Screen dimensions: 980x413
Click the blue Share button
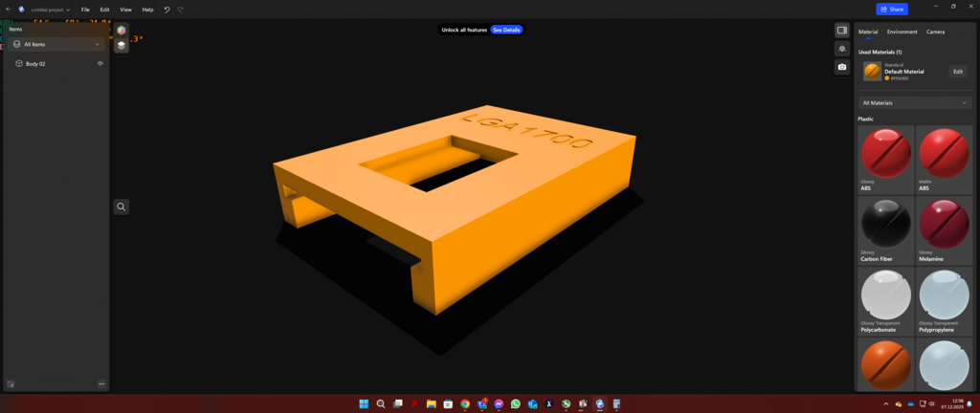coord(892,10)
